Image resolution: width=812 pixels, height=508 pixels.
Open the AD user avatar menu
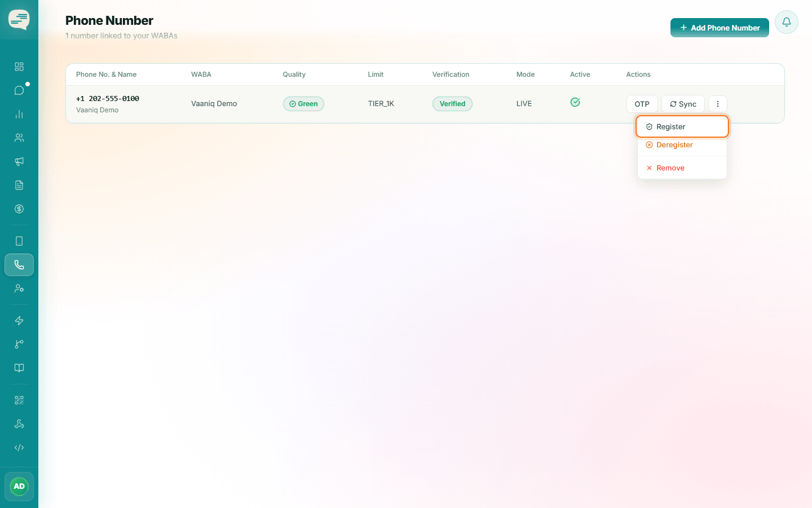tap(19, 487)
